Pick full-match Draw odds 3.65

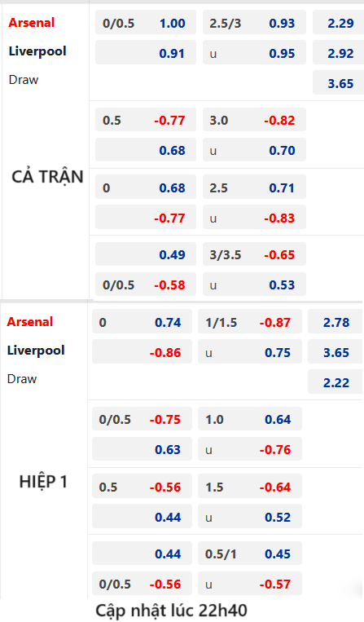[339, 82]
